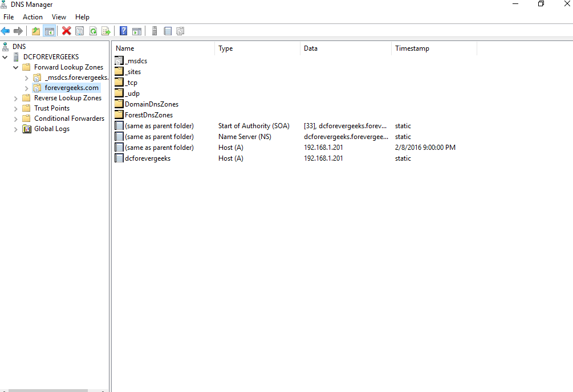Expand the Reverse Lookup Zones node
The width and height of the screenshot is (573, 392).
(x=16, y=98)
